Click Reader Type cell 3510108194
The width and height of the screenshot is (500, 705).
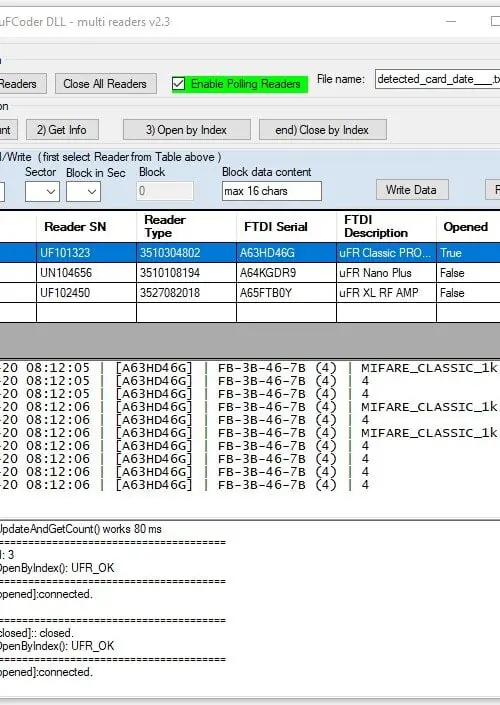tap(186, 273)
